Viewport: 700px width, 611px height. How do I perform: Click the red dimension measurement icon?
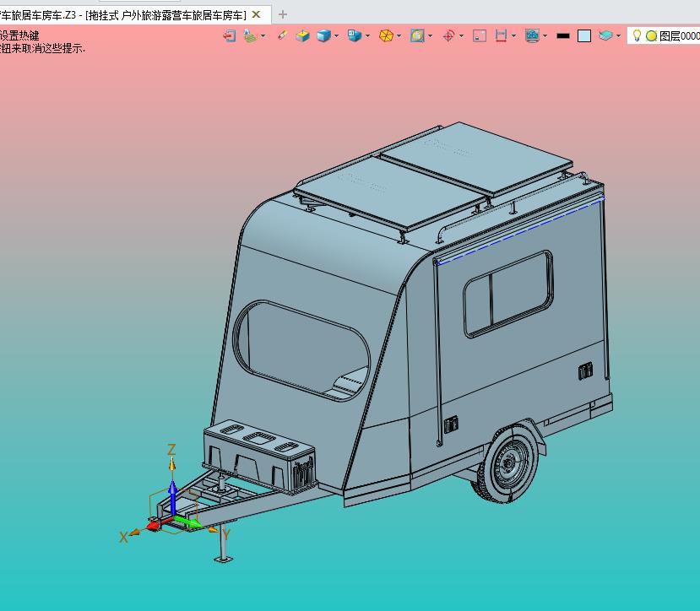tap(502, 36)
